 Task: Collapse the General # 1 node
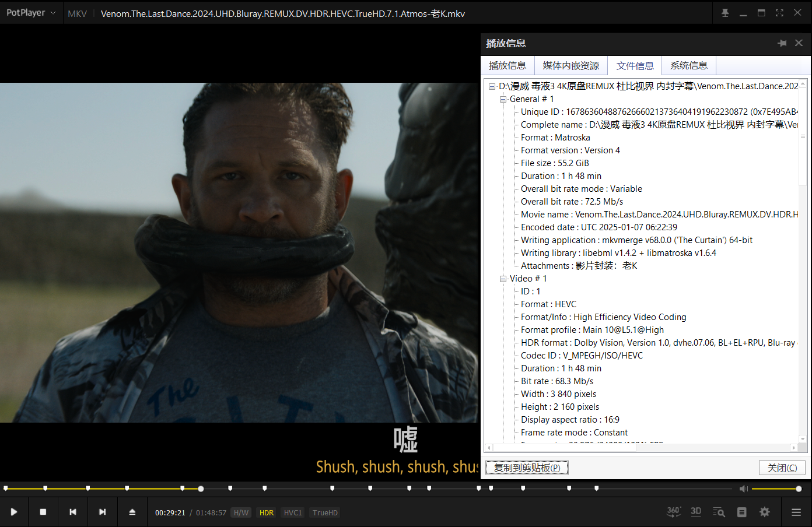coord(503,99)
